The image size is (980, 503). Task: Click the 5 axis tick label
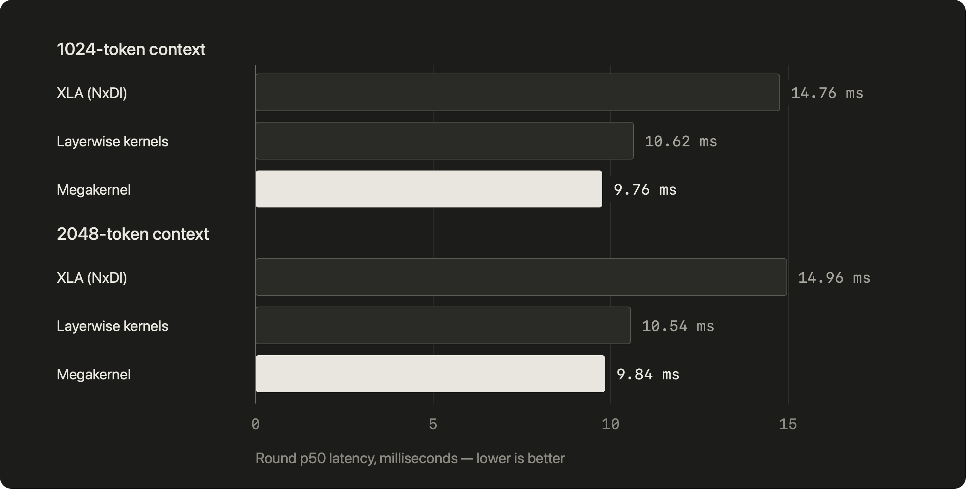tap(433, 424)
